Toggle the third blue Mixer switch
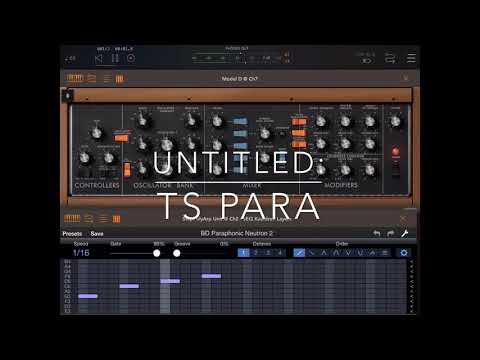This screenshot has width=480, height=360. point(240,146)
